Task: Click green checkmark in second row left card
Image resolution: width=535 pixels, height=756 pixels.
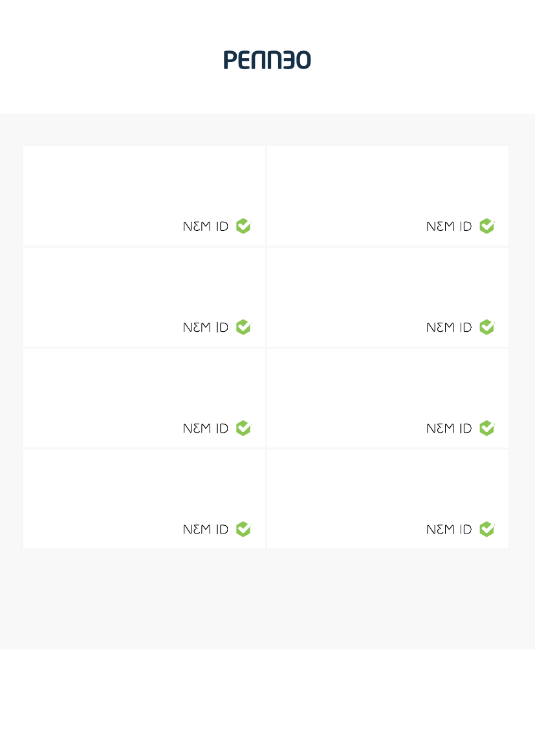Action: point(244,327)
